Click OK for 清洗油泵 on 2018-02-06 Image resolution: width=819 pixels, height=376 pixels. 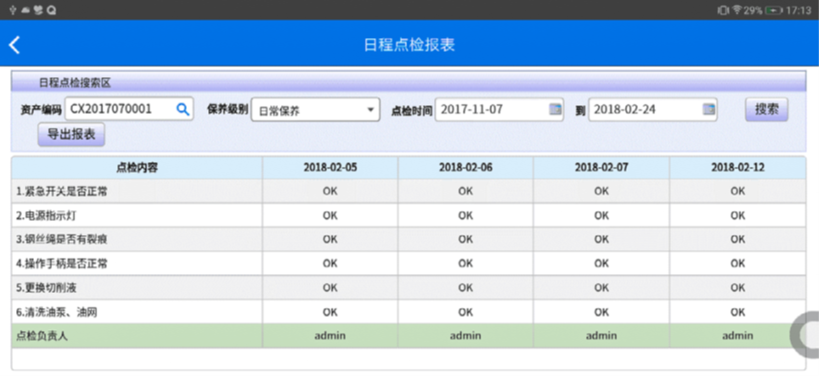click(x=465, y=312)
